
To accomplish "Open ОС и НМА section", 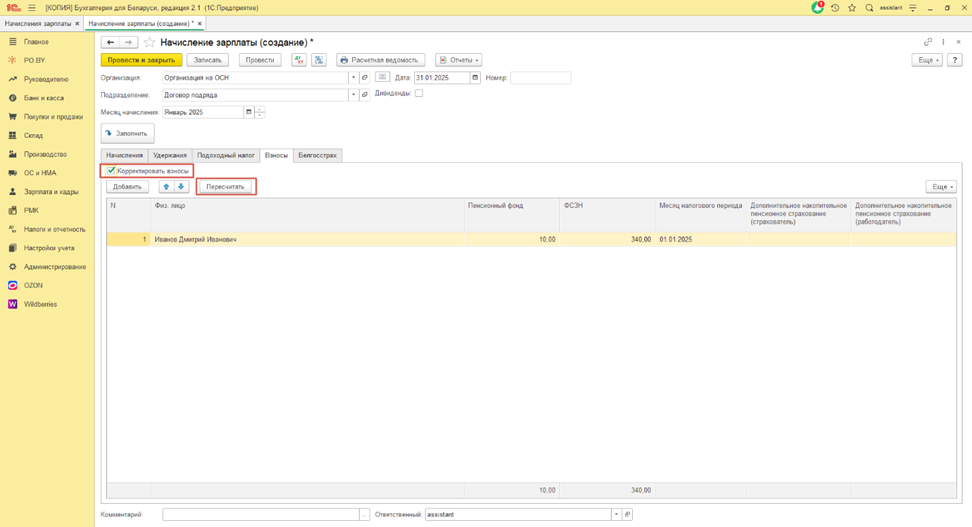I will click(x=40, y=173).
